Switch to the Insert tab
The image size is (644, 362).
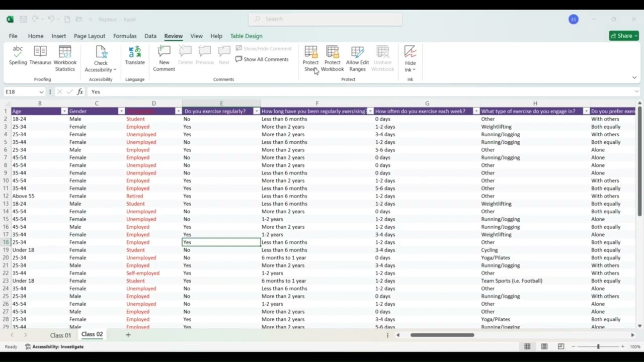[x=58, y=36]
